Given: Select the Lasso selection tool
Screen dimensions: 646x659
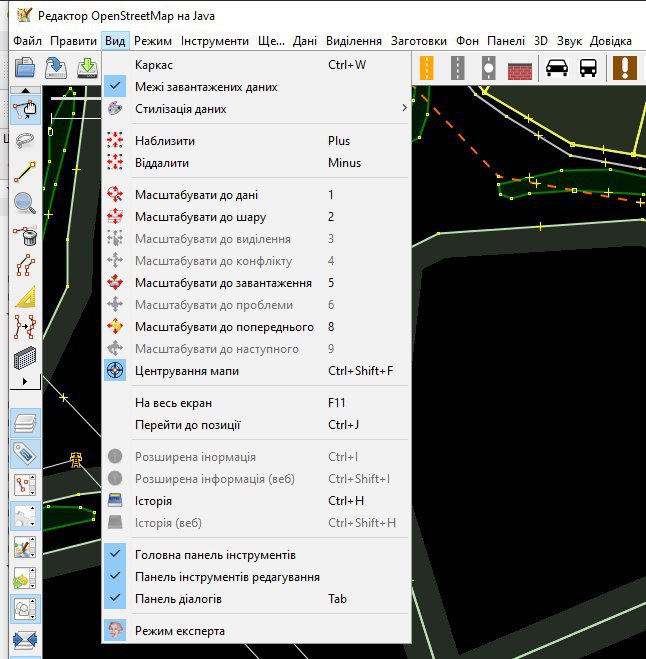Looking at the screenshot, I should [x=25, y=141].
